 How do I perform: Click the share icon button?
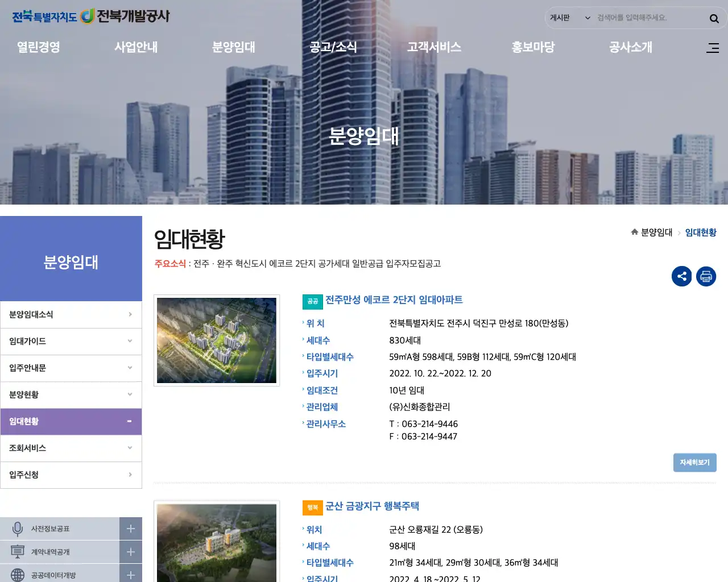click(681, 277)
